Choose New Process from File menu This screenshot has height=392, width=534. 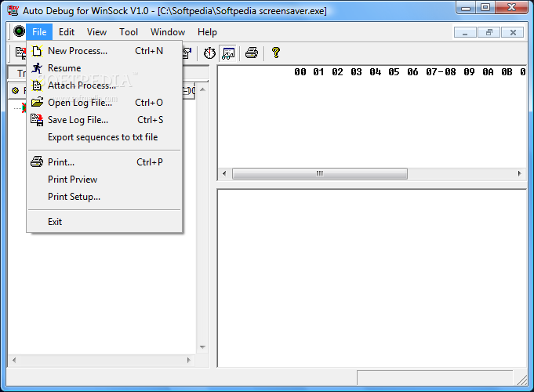click(104, 51)
